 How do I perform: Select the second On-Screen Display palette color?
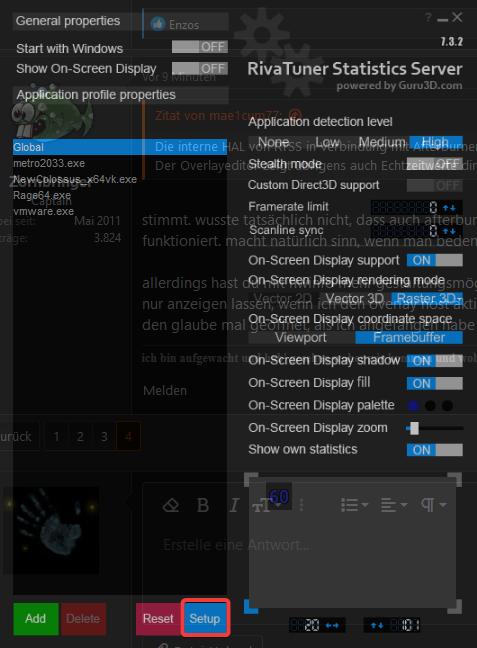coord(430,406)
